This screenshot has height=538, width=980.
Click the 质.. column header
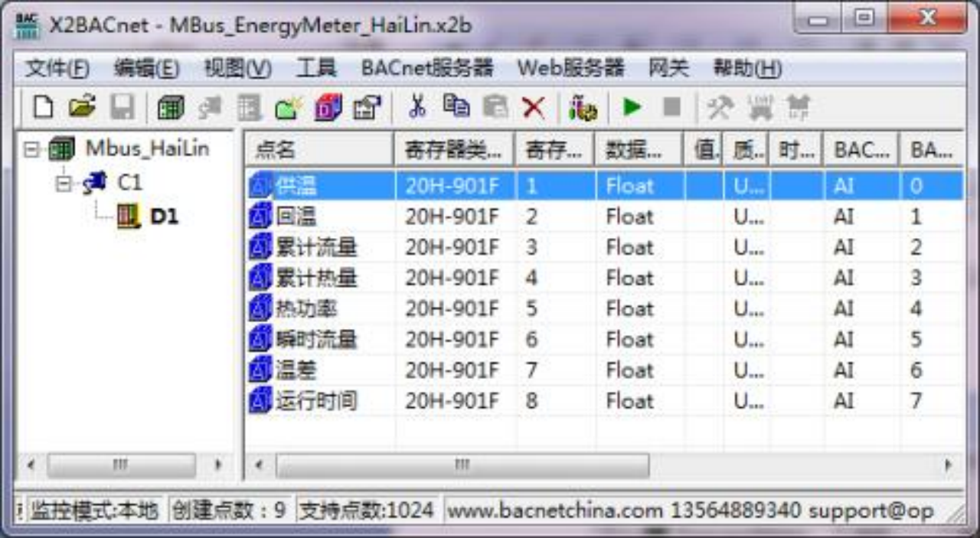coord(746,150)
